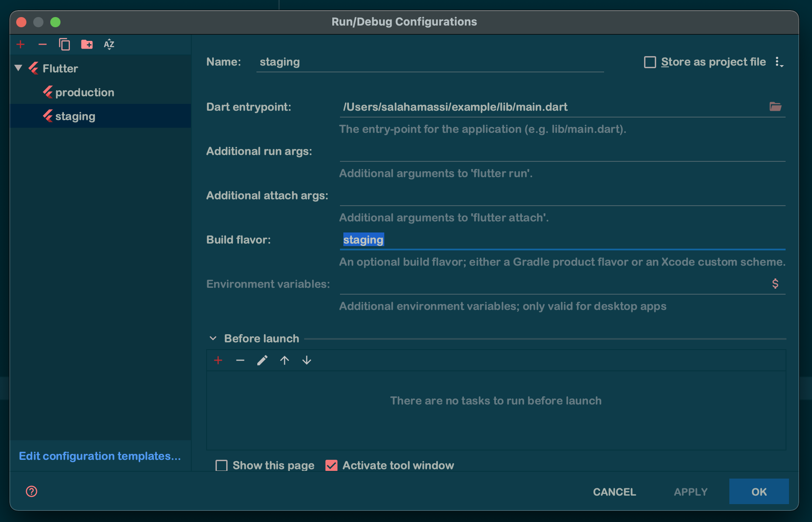The height and width of the screenshot is (522, 812).
Task: Click the Cancel button
Action: [x=614, y=492]
